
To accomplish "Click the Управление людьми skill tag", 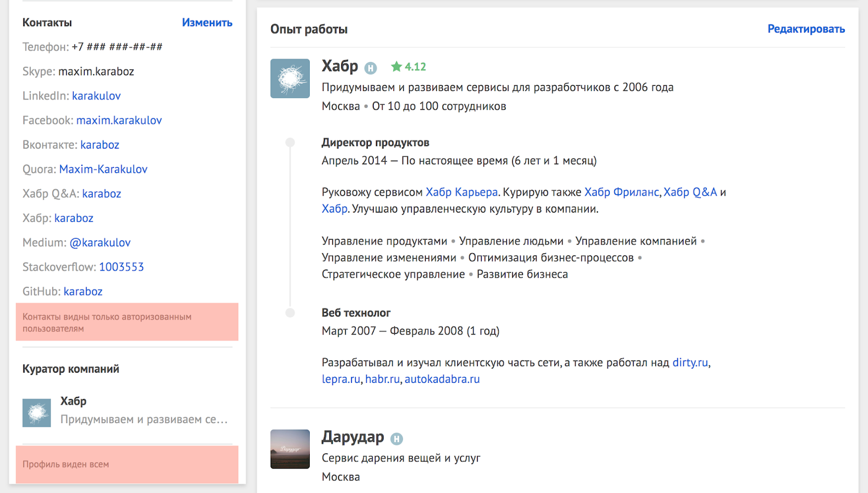I will pyautogui.click(x=512, y=241).
